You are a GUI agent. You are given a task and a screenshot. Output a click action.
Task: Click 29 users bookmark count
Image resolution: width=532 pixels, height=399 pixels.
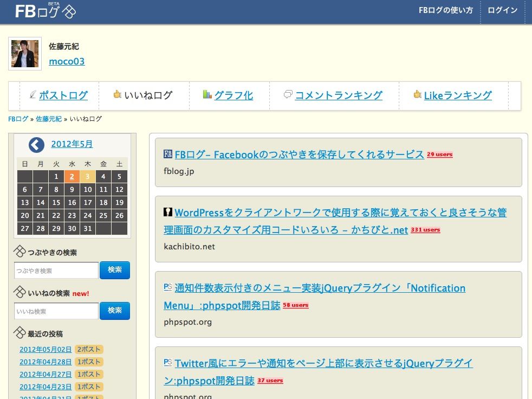coord(440,155)
